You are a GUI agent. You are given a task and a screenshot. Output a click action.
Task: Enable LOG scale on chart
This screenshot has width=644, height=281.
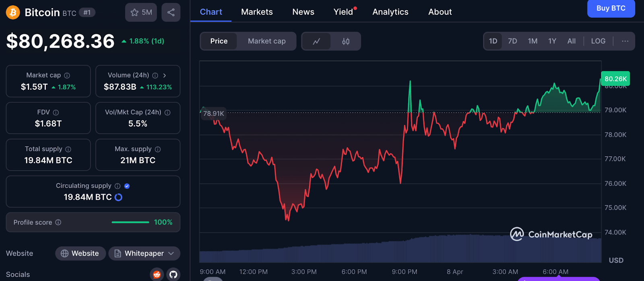598,41
